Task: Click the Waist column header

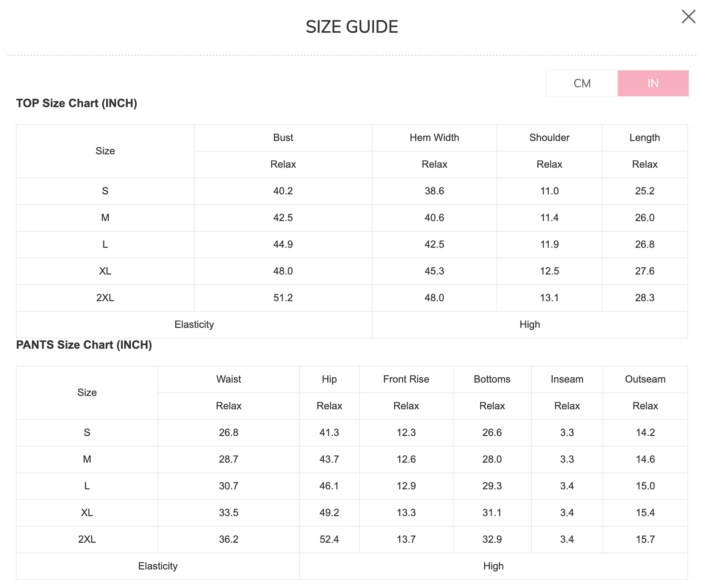Action: coord(229,379)
